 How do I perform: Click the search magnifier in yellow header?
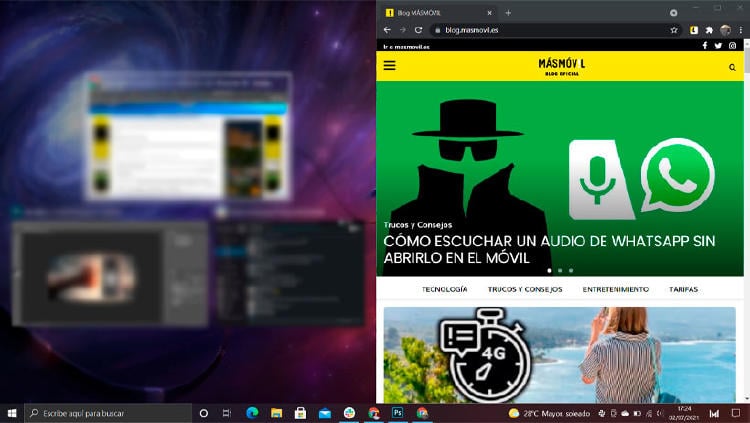(x=732, y=67)
